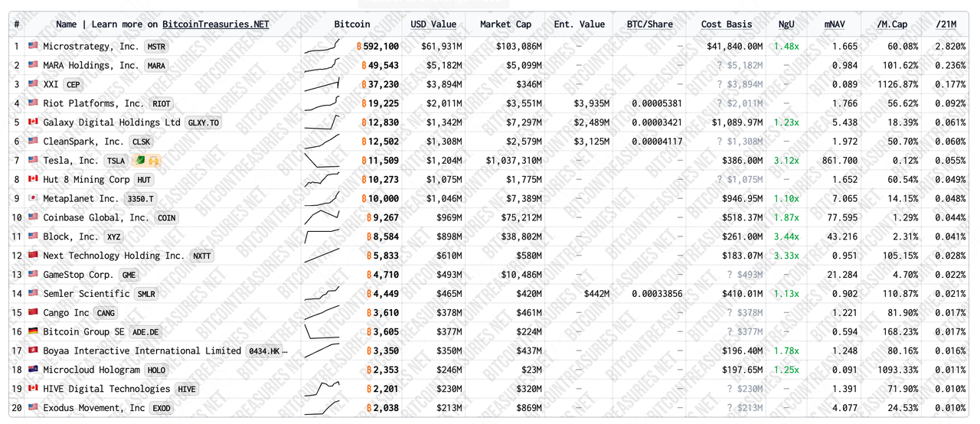Click the US flag beside Semler Scientific
980x424 pixels.
click(x=33, y=294)
